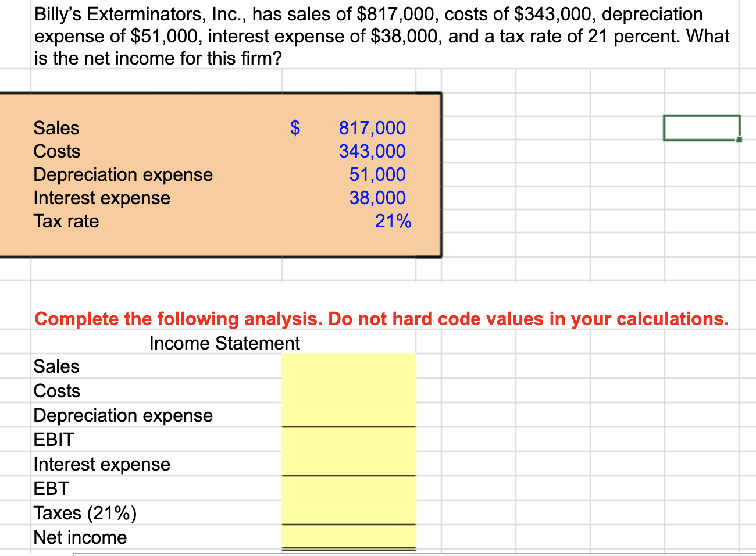Select the 343,000 costs value cell

pyautogui.click(x=372, y=151)
